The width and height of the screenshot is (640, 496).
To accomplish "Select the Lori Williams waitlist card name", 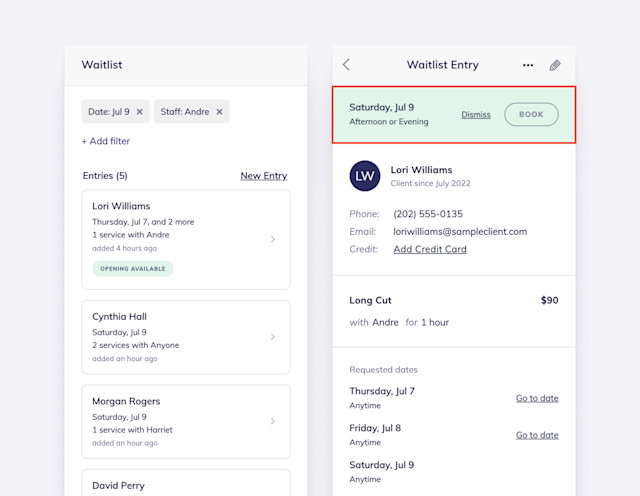I will coord(121,206).
